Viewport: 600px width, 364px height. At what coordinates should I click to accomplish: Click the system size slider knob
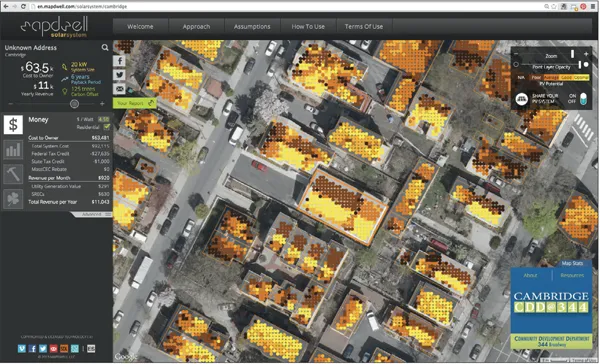[75, 104]
